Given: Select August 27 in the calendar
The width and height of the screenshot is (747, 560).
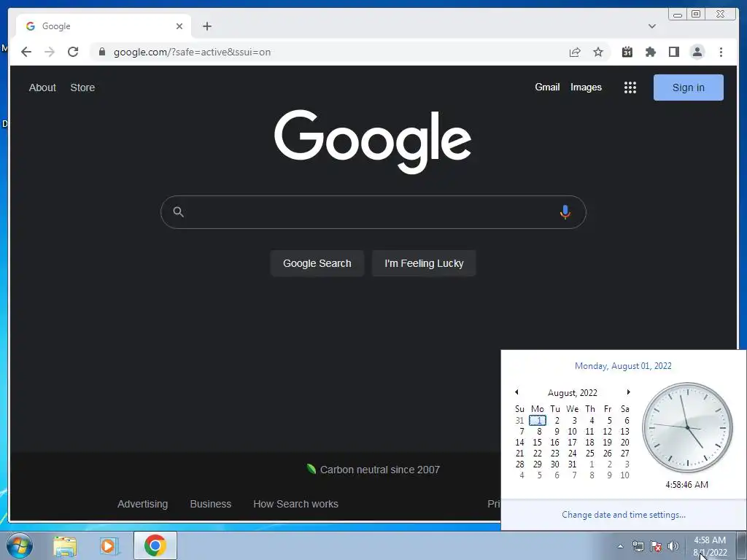Looking at the screenshot, I should point(624,454).
